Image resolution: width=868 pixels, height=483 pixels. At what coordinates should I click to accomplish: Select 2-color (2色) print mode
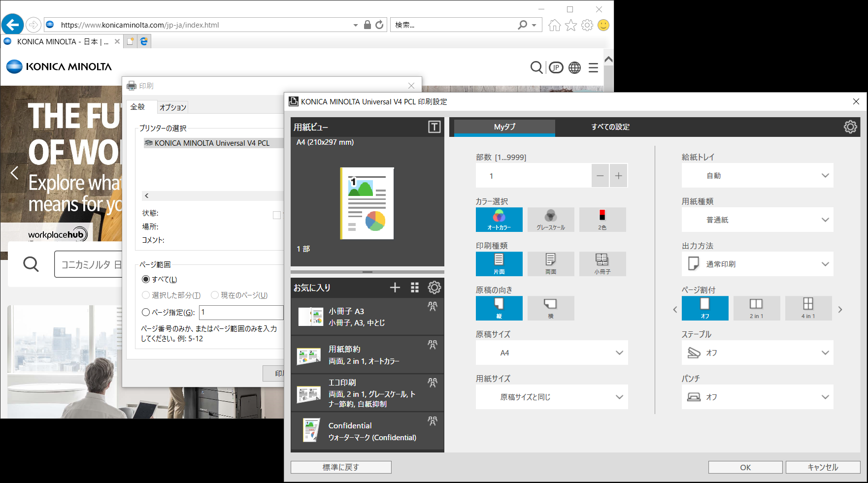(x=602, y=220)
